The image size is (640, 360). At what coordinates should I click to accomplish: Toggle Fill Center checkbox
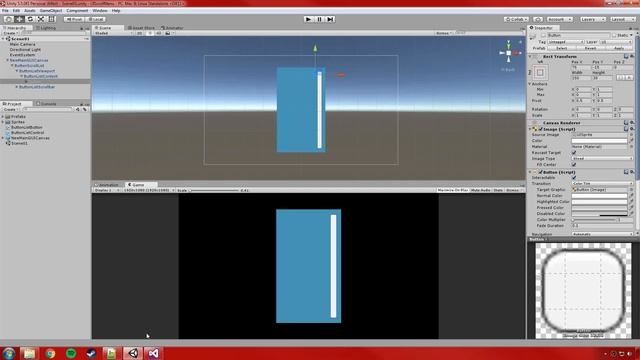(x=574, y=164)
